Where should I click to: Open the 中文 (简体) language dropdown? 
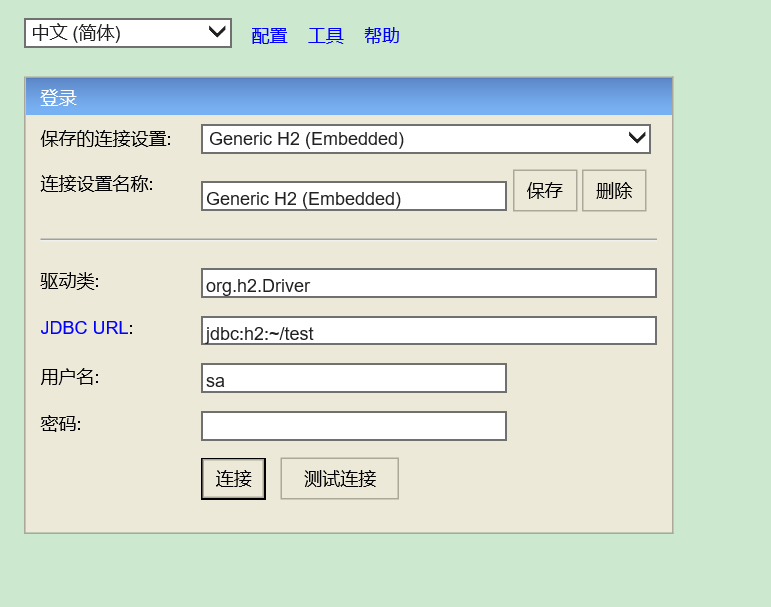tap(128, 33)
